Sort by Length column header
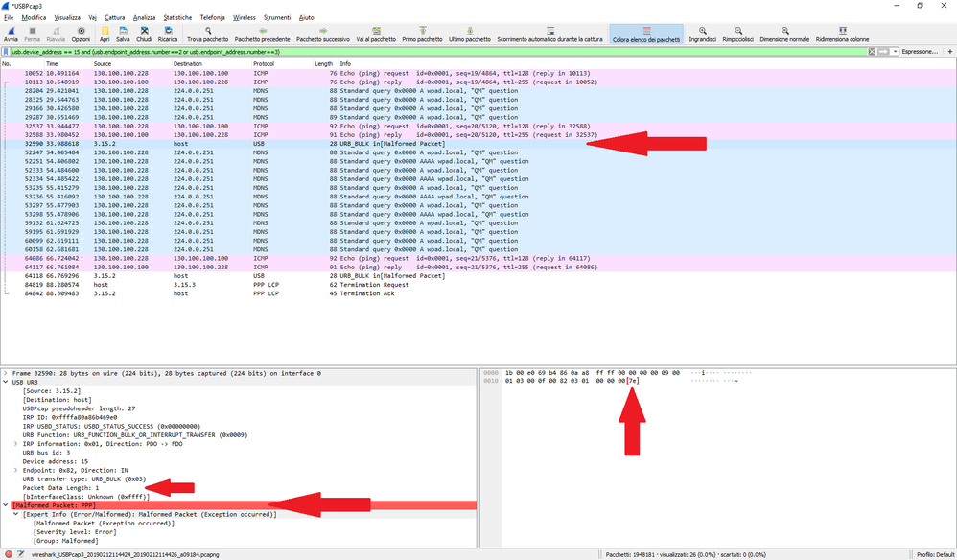Screen dimensions: 957x560 323,64
